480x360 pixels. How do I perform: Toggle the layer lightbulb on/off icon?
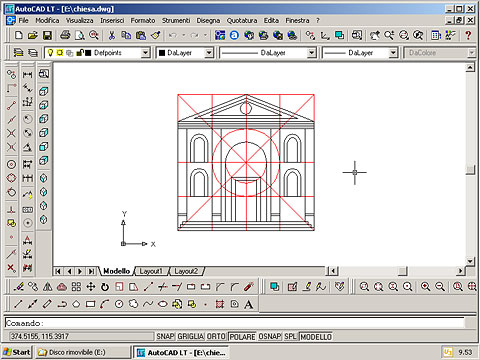[50, 53]
